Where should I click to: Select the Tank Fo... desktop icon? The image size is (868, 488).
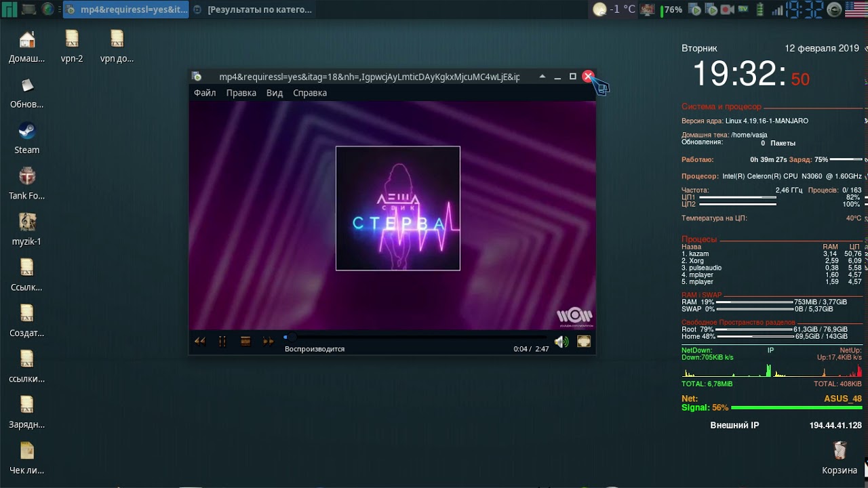point(27,184)
